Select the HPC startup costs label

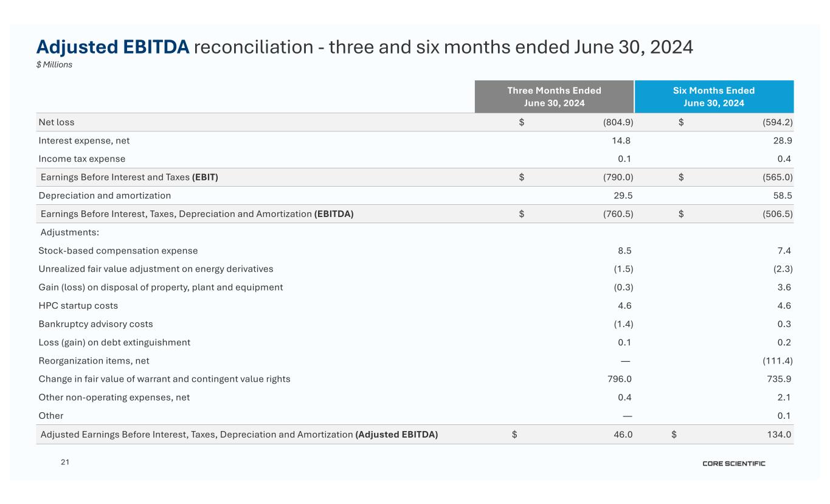pos(78,306)
